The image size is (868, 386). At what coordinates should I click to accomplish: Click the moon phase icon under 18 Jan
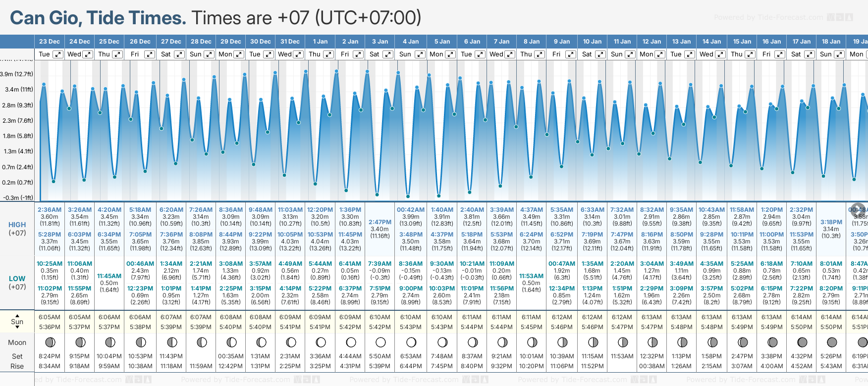[x=832, y=342]
